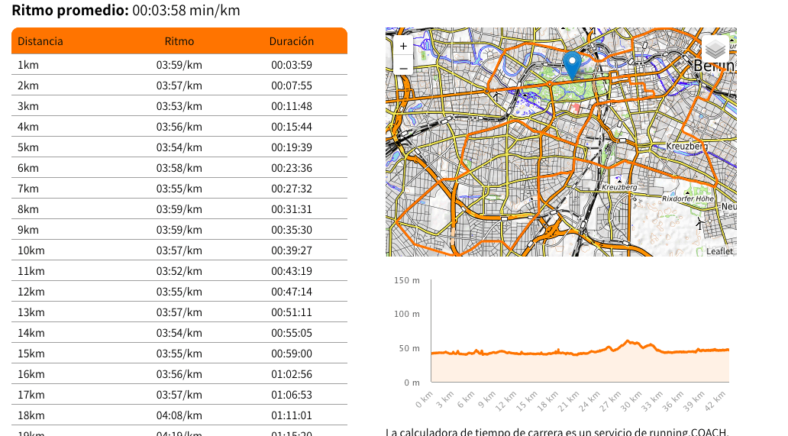Image resolution: width=788 pixels, height=436 pixels.
Task: Click the Ritmo column header
Action: tap(179, 41)
